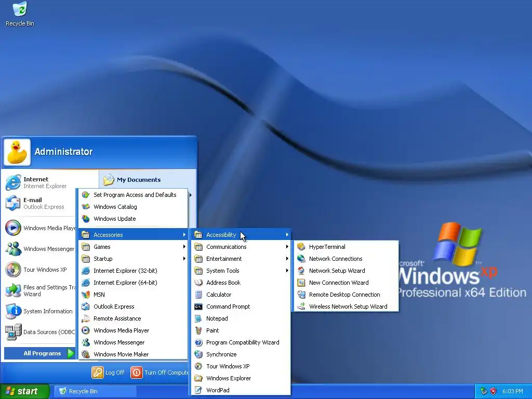The image size is (532, 399).
Task: Open Data Sources (ODBC) shortcut
Action: [40, 332]
